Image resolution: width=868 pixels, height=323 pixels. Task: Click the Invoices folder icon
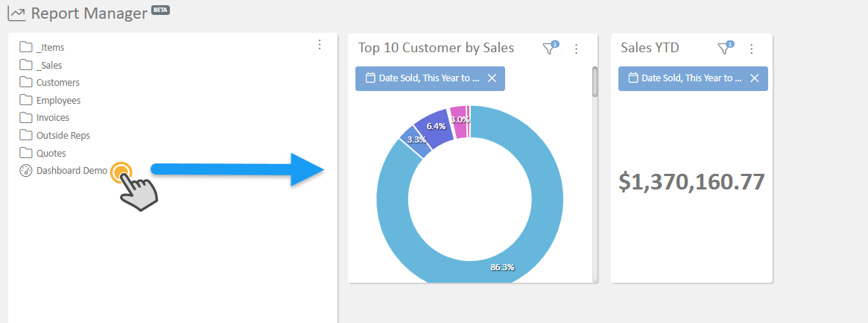(26, 118)
